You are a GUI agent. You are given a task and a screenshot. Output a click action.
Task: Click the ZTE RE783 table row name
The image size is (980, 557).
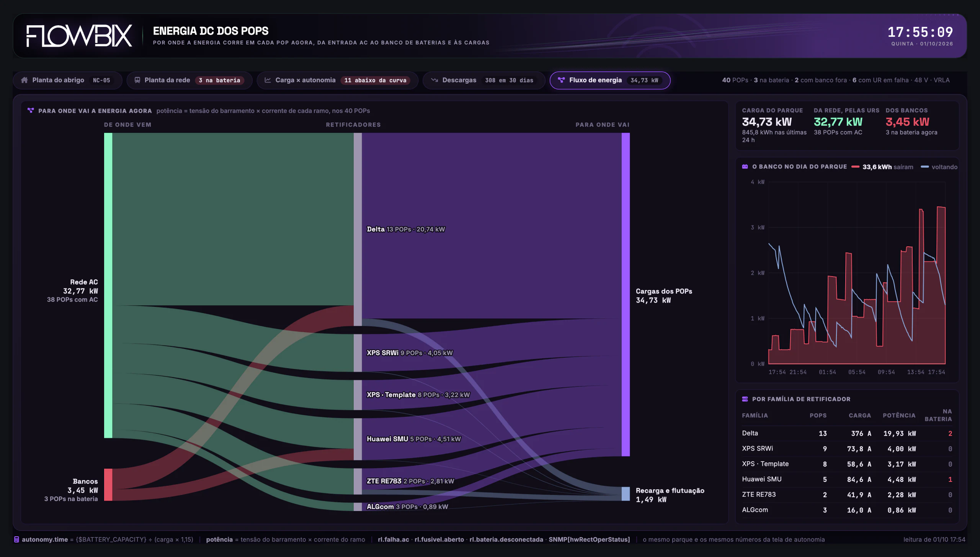tap(759, 495)
